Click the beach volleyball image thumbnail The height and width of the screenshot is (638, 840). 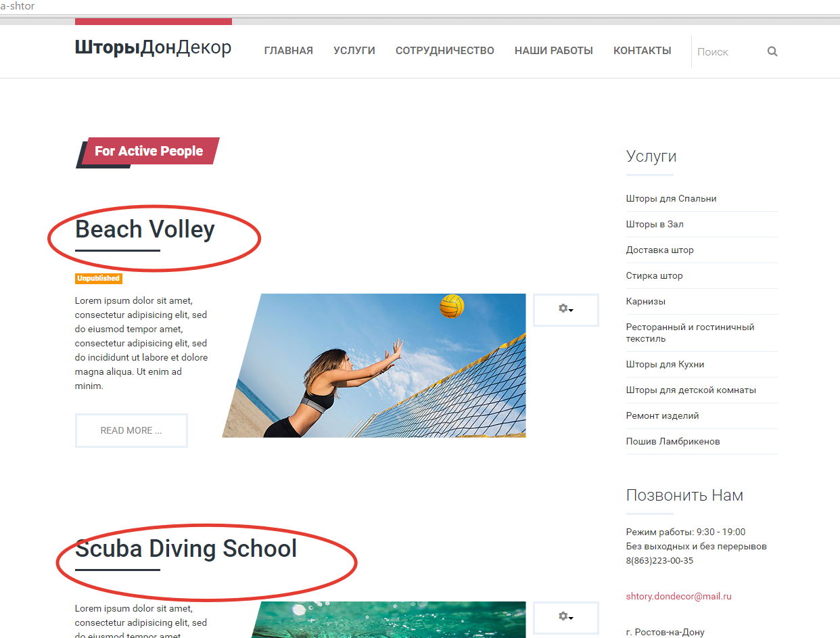click(374, 365)
